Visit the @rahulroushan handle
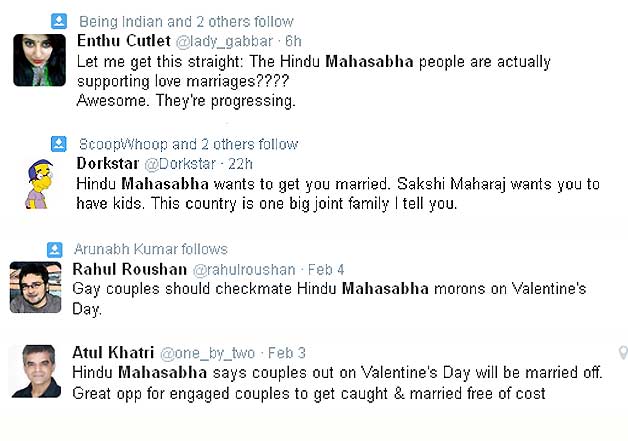The height and width of the screenshot is (441, 628). (x=244, y=270)
